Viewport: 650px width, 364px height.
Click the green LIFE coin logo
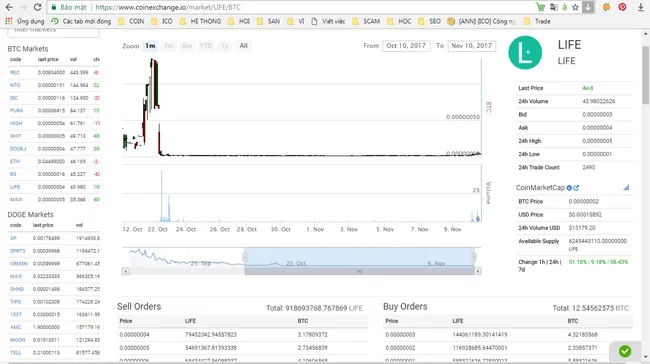point(525,53)
